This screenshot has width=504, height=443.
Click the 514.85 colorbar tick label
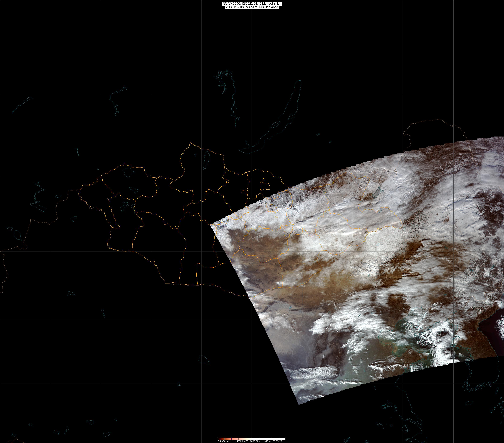pos(259,441)
